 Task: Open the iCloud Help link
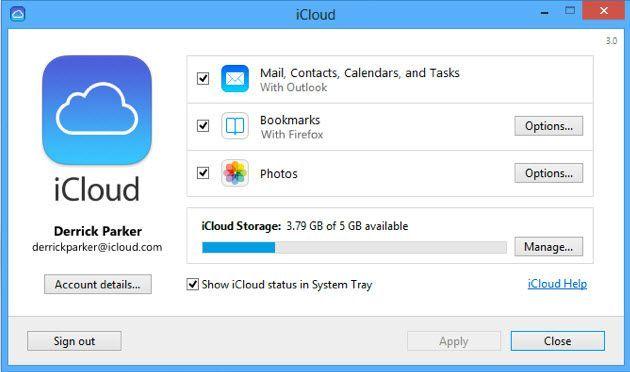coord(557,284)
